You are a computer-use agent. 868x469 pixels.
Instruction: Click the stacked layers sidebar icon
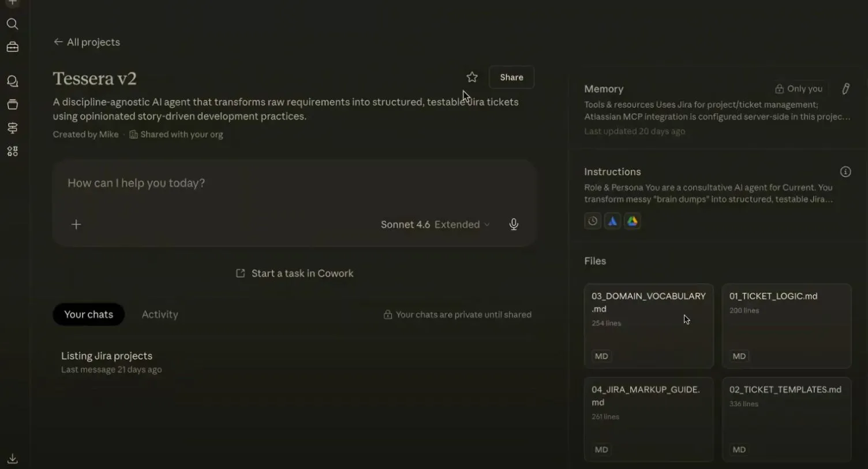[x=12, y=105]
